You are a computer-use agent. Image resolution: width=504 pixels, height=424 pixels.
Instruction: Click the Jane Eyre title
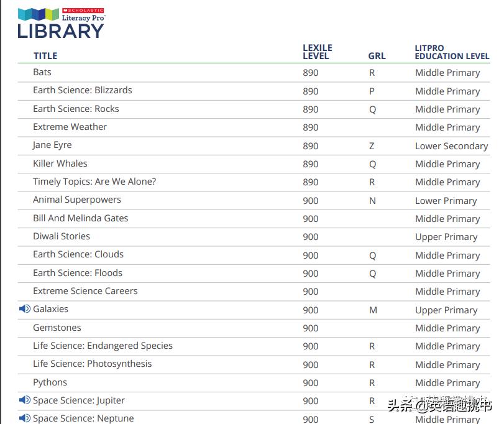point(52,145)
